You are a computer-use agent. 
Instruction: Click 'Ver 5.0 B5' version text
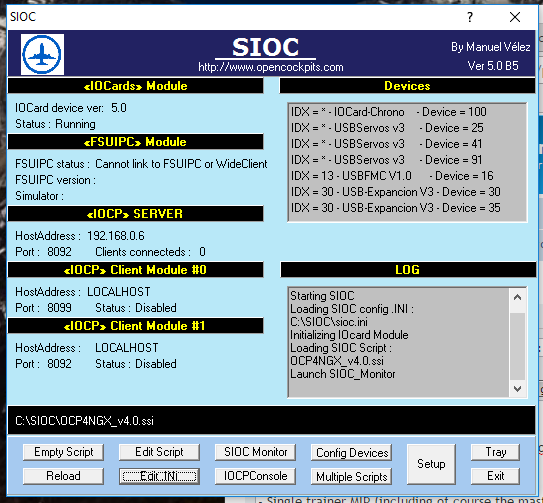click(x=493, y=65)
